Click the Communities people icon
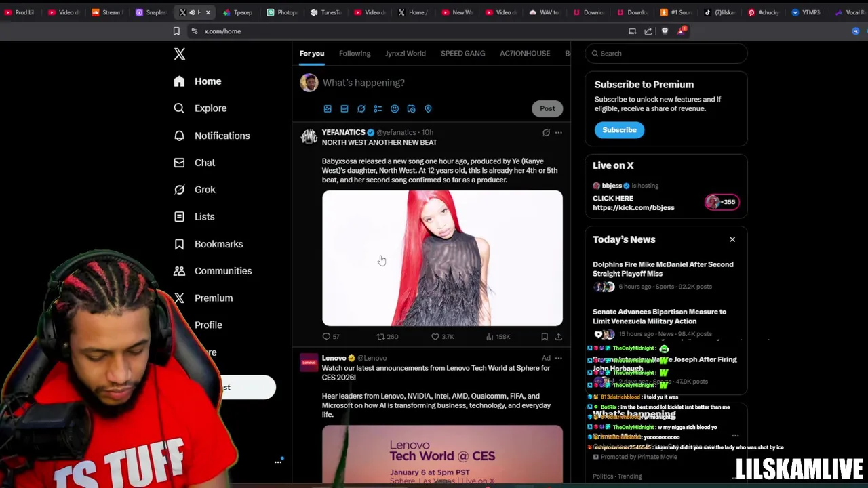Image resolution: width=868 pixels, height=488 pixels. click(x=179, y=271)
